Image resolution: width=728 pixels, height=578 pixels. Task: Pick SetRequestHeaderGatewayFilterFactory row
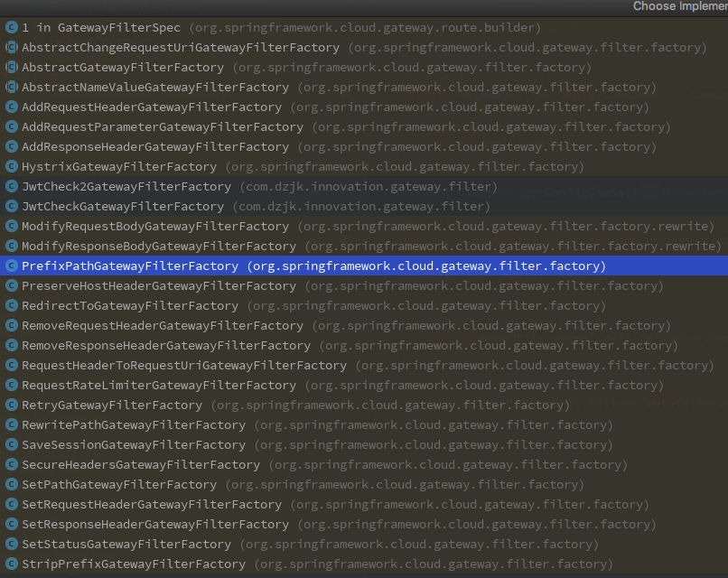coord(364,504)
